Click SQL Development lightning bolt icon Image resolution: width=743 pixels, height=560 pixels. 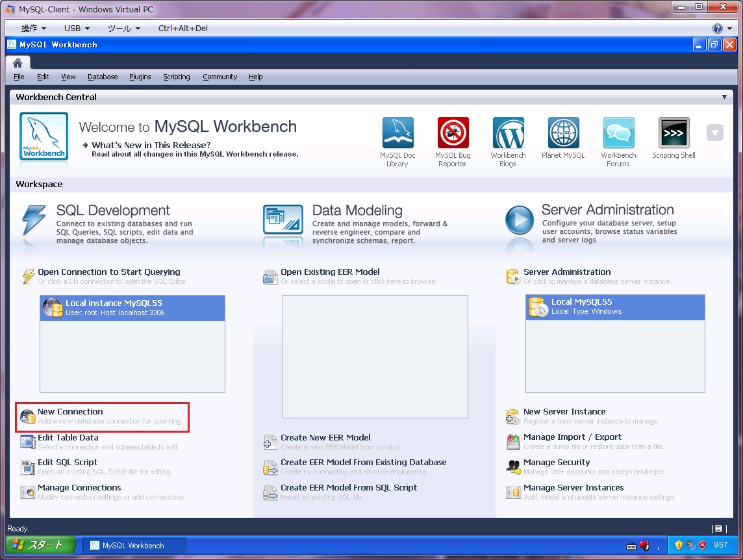[33, 220]
